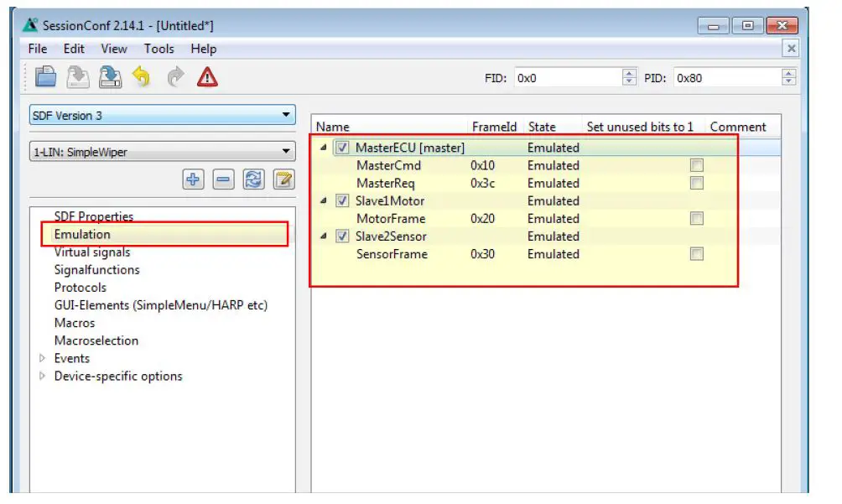This screenshot has width=842, height=504.
Task: Select the SensorFrame row
Action: 392,254
